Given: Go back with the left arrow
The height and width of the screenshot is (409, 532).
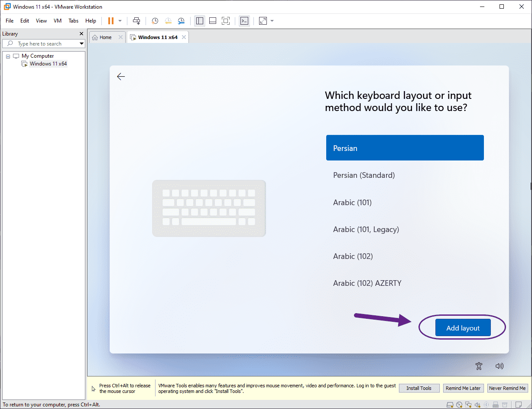Looking at the screenshot, I should click(x=121, y=77).
